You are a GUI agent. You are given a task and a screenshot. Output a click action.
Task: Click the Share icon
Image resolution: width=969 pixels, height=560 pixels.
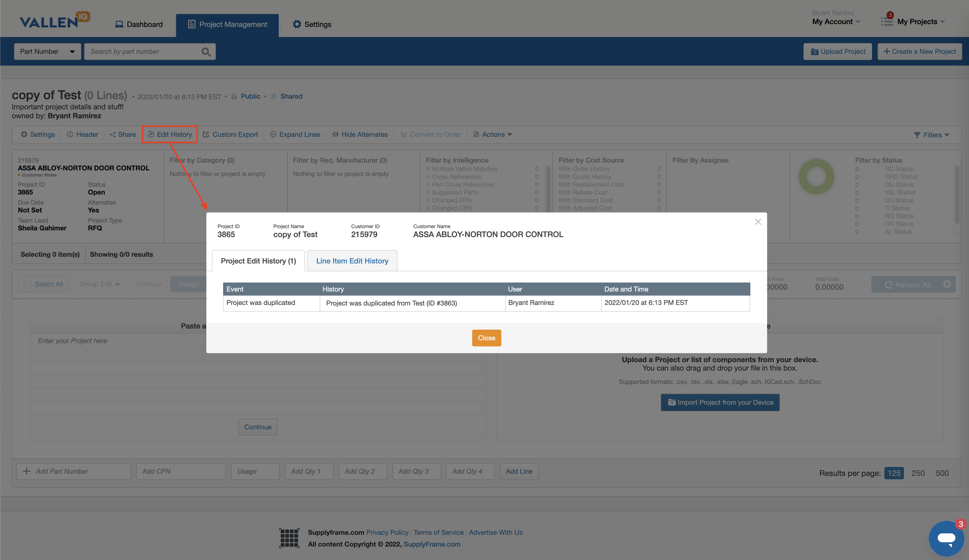113,134
